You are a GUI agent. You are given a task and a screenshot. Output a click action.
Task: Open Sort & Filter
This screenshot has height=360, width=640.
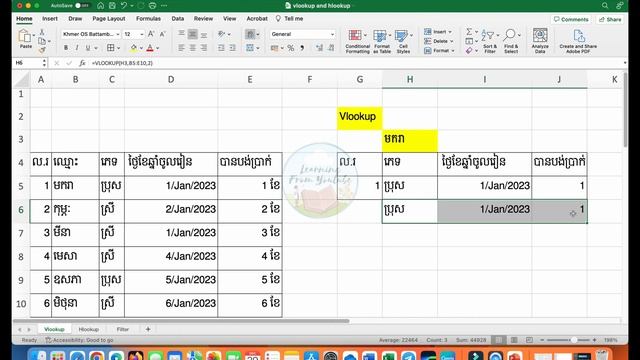(489, 41)
